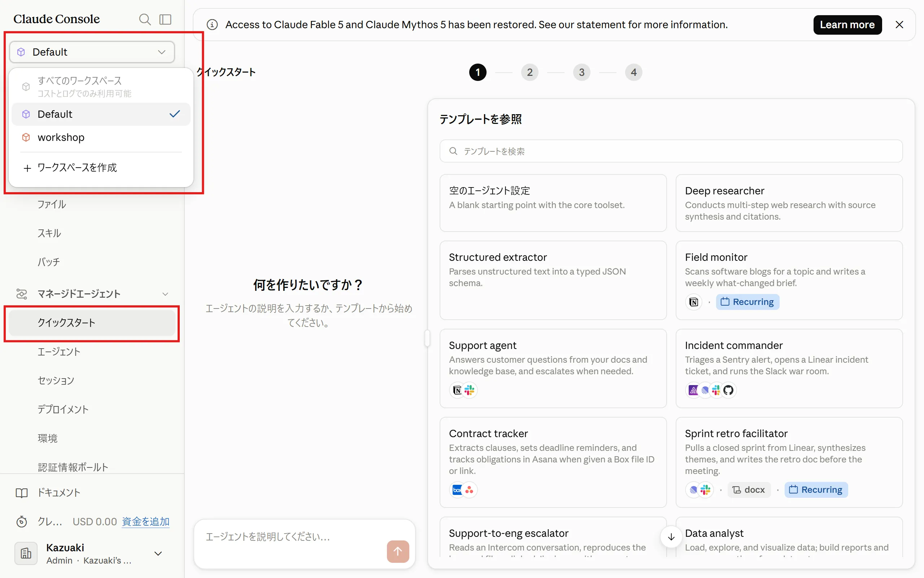Click the Slack icon on Incident commander card
Screen dimensions: 924x578
point(716,390)
